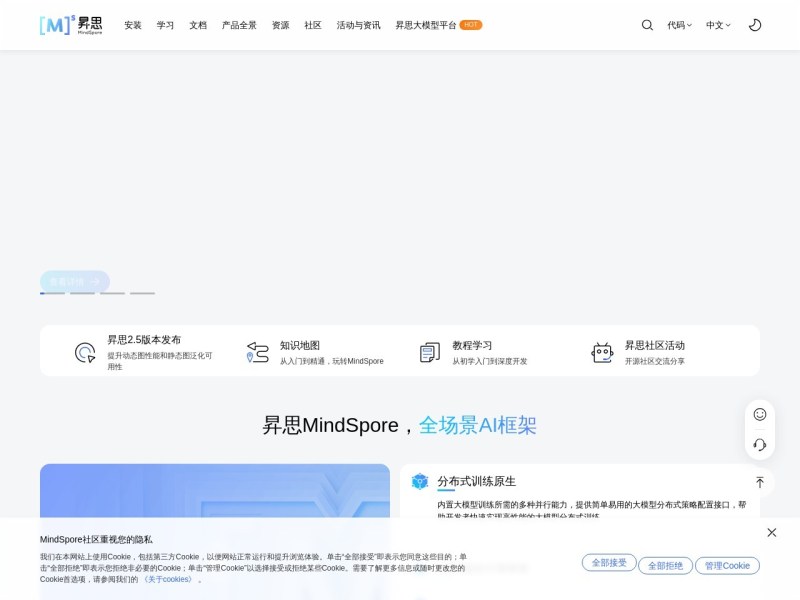The height and width of the screenshot is (600, 800).
Task: Close the cookie privacy banner
Action: click(x=771, y=533)
